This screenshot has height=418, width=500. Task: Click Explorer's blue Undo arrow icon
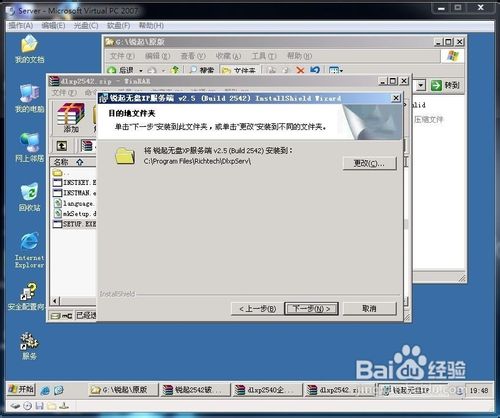315,70
